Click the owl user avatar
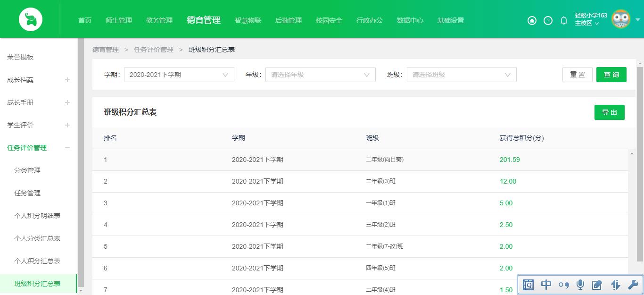Screen dimensions: 644x295 pyautogui.click(x=621, y=19)
